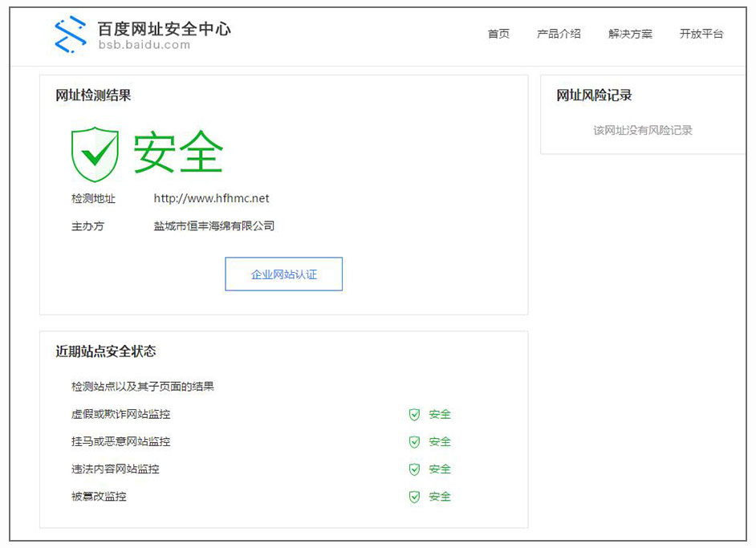This screenshot has height=548, width=756.
Task: Click the bsb.baidu.com domain text
Action: coord(144,46)
